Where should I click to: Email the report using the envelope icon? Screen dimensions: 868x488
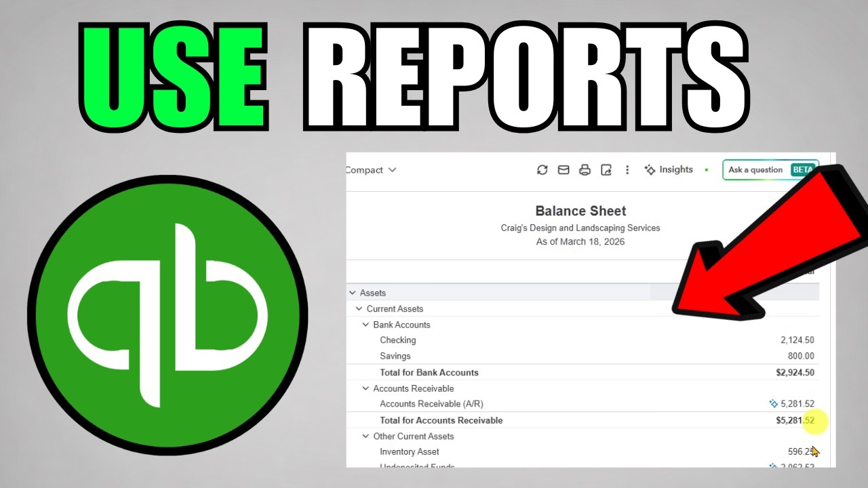point(563,170)
